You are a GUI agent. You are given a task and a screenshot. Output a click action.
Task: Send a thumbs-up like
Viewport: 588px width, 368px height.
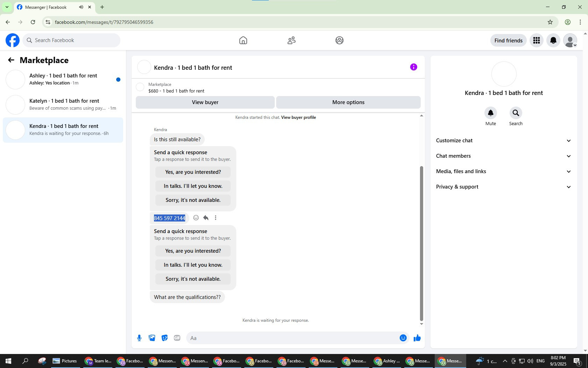(x=417, y=338)
